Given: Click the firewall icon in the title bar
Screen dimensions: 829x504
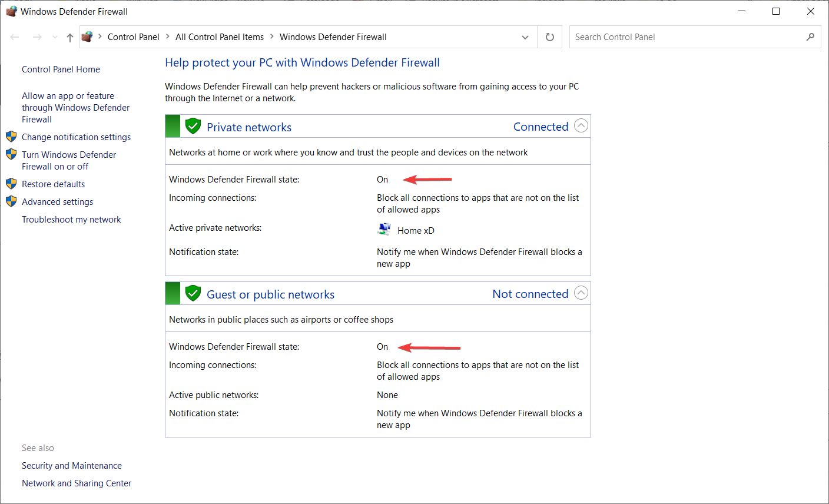Looking at the screenshot, I should pyautogui.click(x=11, y=11).
